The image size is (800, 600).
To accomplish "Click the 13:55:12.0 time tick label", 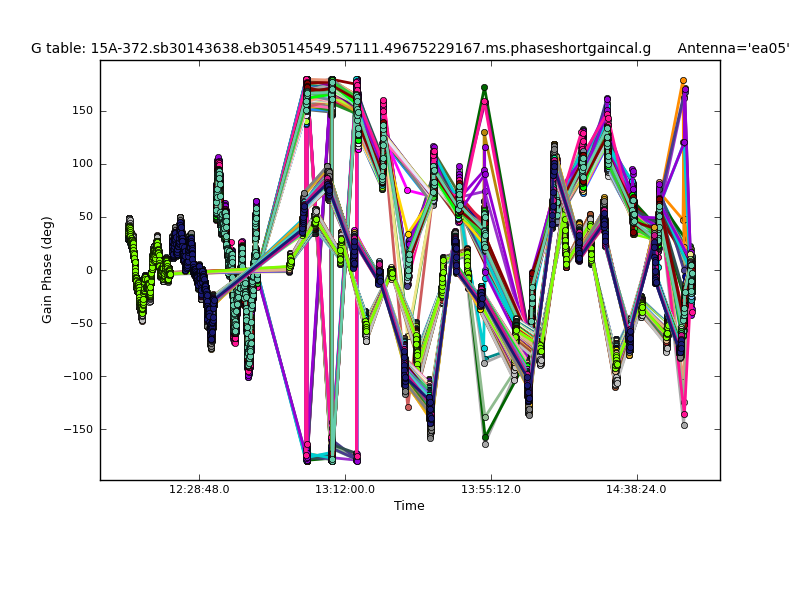I will pyautogui.click(x=491, y=490).
